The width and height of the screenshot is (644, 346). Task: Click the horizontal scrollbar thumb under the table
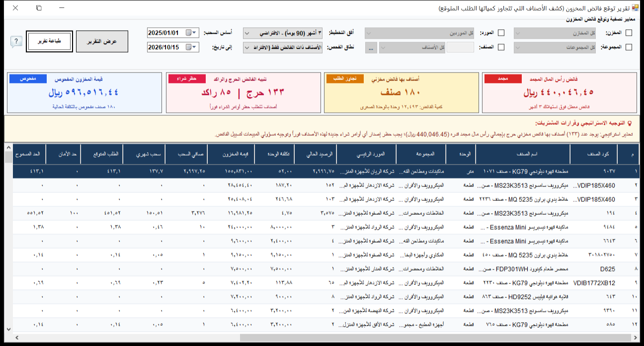pos(436,338)
